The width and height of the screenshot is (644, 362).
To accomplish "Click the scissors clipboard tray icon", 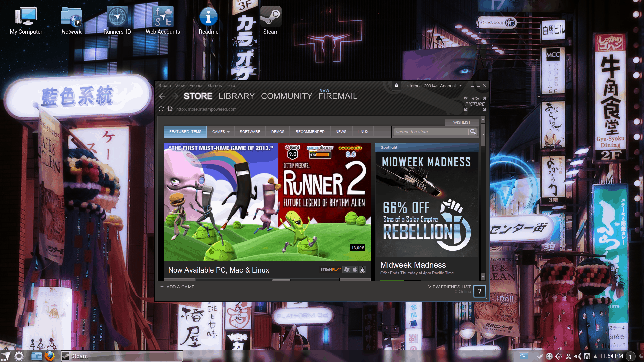I will tap(568, 356).
